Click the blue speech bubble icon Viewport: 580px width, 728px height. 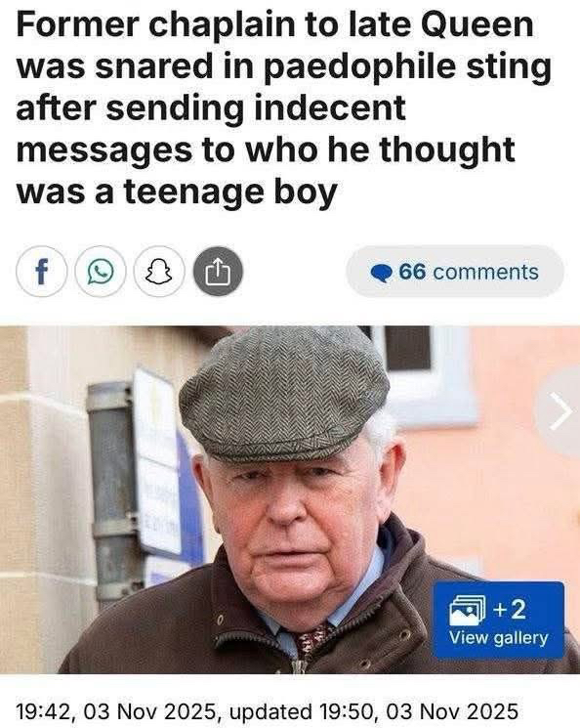point(382,273)
